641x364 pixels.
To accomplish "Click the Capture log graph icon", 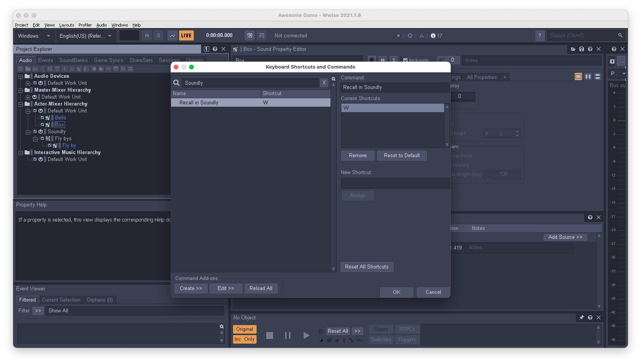I will point(173,36).
